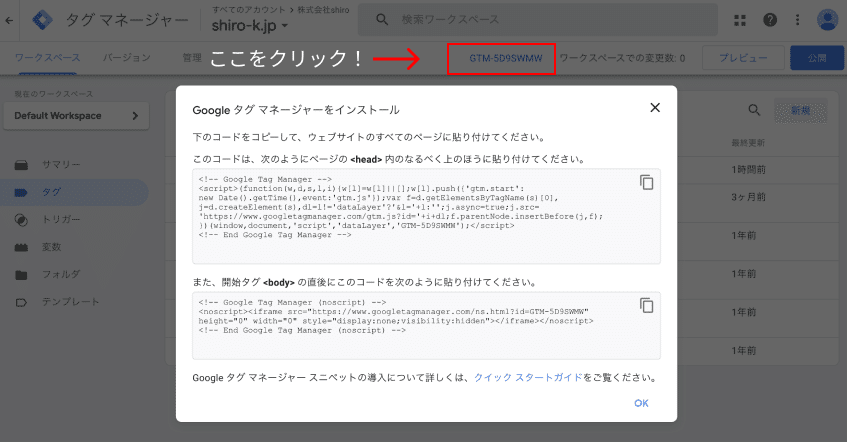Click the 3ヶ月前 table cell

(748, 197)
